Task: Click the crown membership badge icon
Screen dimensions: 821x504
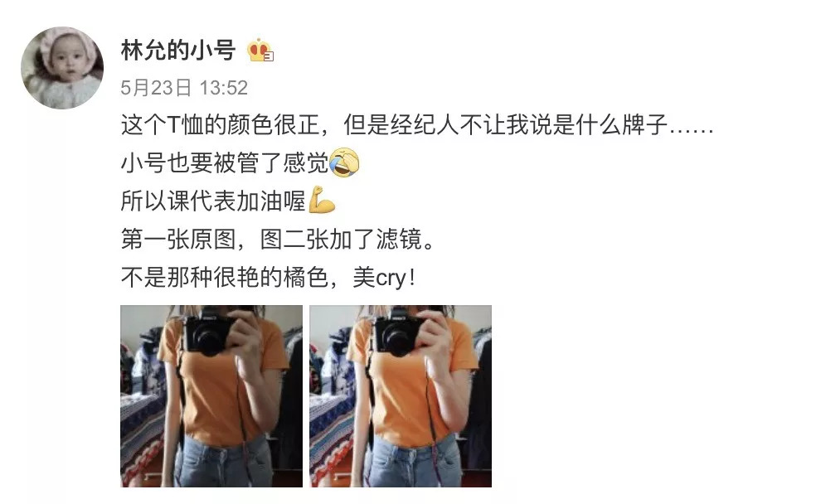Action: (x=260, y=51)
